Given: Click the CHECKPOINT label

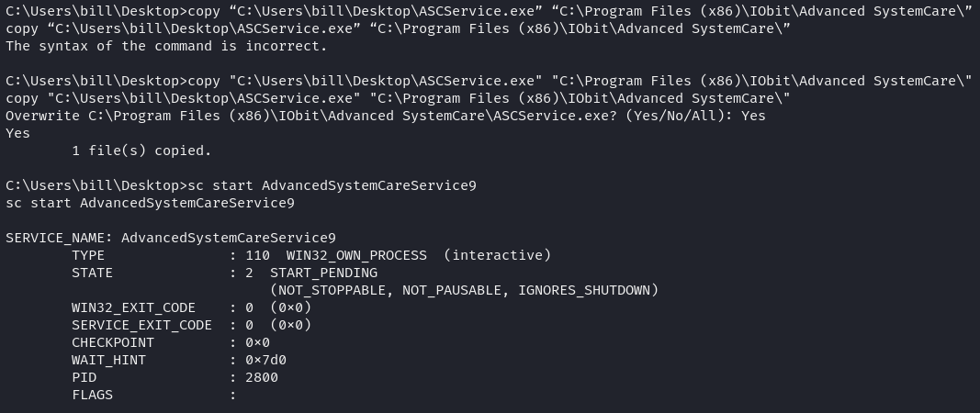Looking at the screenshot, I should 113,342.
